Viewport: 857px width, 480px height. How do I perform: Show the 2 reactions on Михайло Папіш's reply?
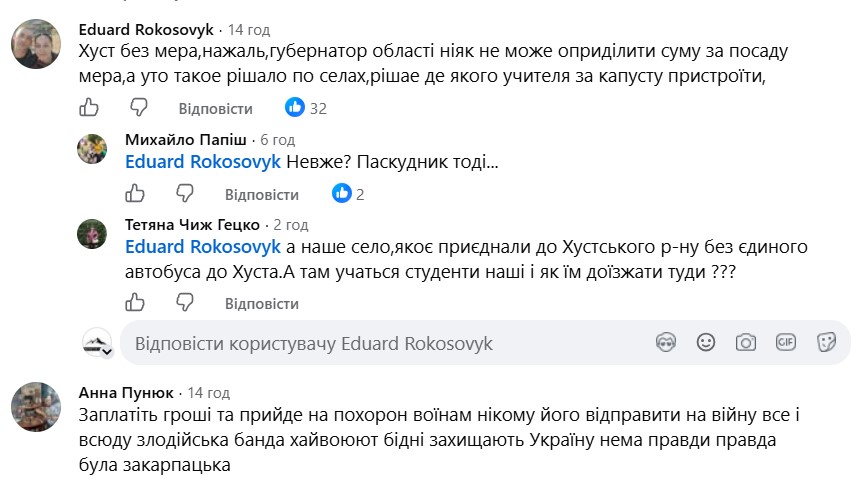(x=348, y=194)
